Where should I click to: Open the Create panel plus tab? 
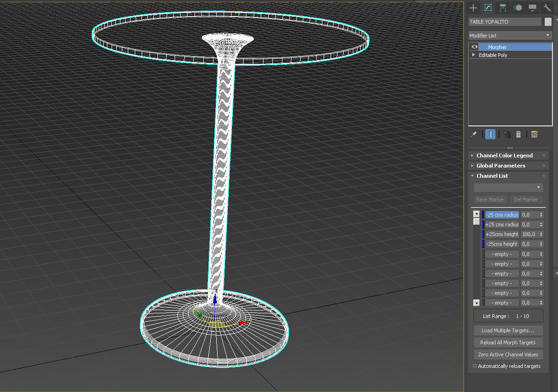click(473, 8)
